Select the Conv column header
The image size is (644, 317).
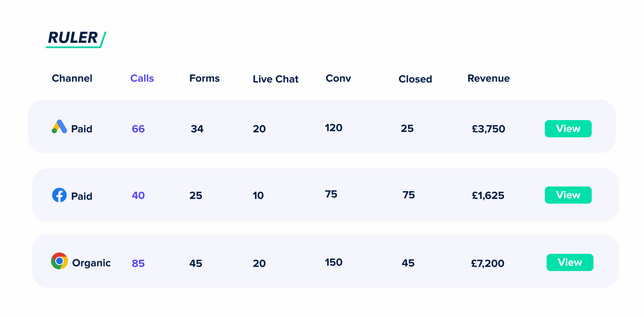(x=338, y=78)
